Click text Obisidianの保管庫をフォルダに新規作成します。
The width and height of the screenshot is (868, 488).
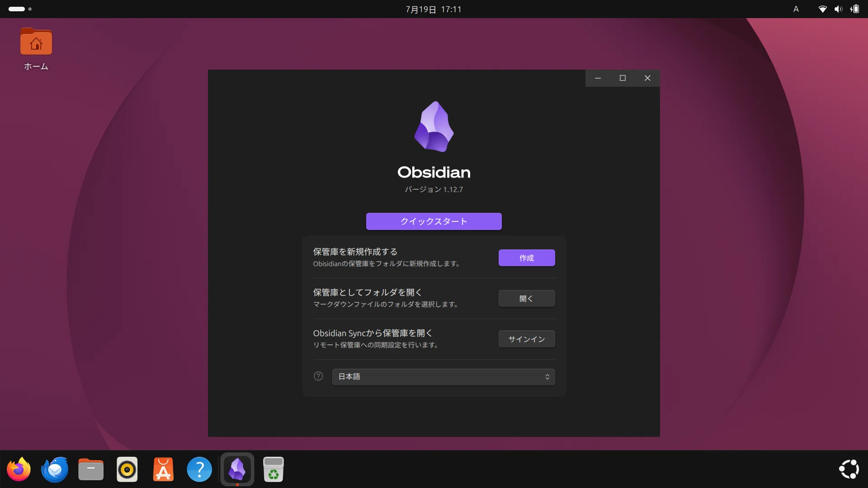point(388,263)
